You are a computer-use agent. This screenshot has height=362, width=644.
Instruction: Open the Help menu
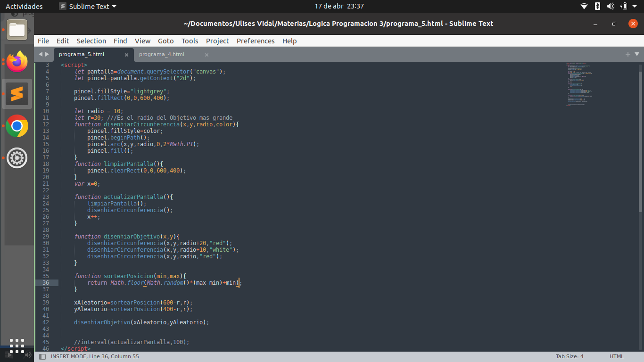click(x=289, y=41)
